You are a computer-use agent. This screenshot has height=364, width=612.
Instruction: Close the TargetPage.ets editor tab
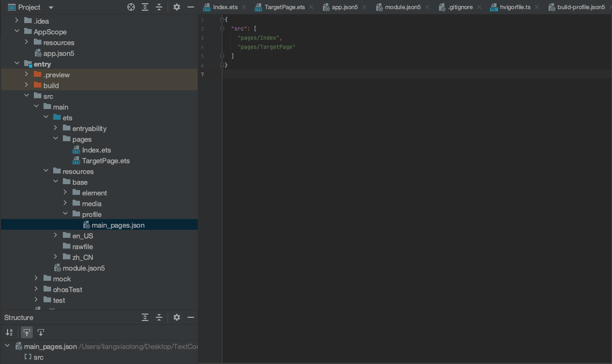click(311, 7)
